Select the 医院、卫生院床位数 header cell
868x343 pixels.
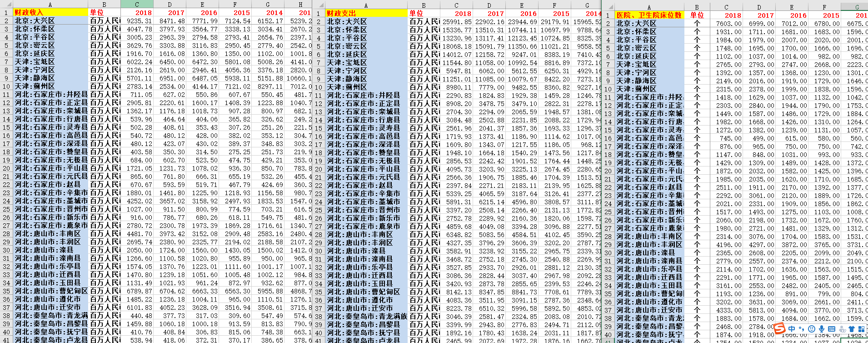coord(649,15)
